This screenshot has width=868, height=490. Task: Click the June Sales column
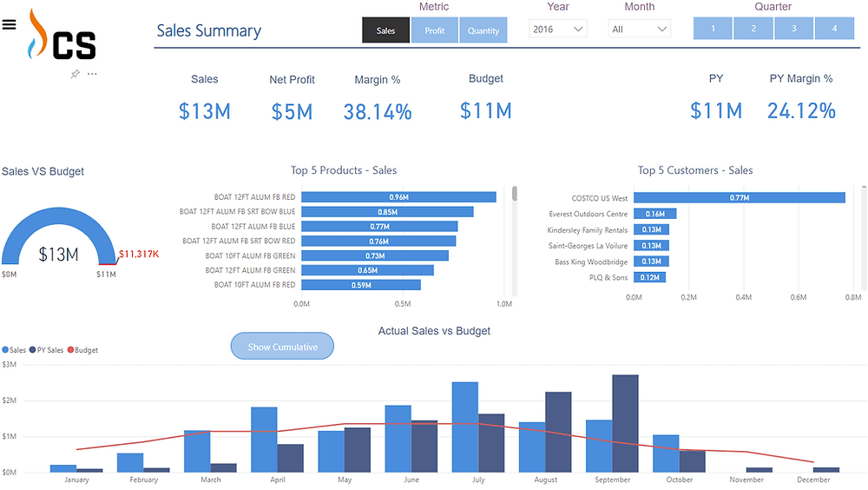coord(398,439)
